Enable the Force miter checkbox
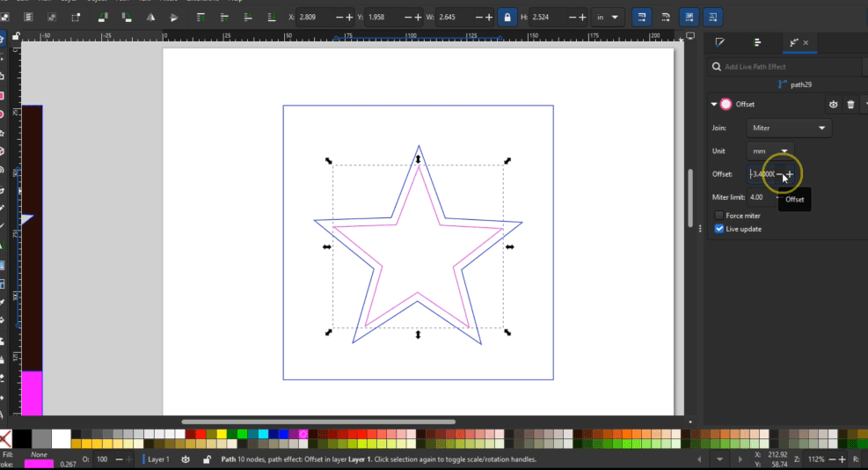Viewport: 868px width, 470px height. click(x=719, y=216)
